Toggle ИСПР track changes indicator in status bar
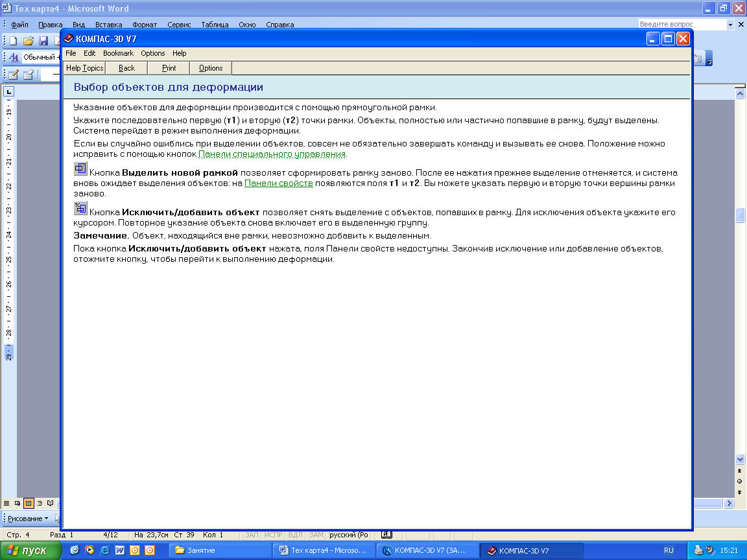 pyautogui.click(x=274, y=535)
